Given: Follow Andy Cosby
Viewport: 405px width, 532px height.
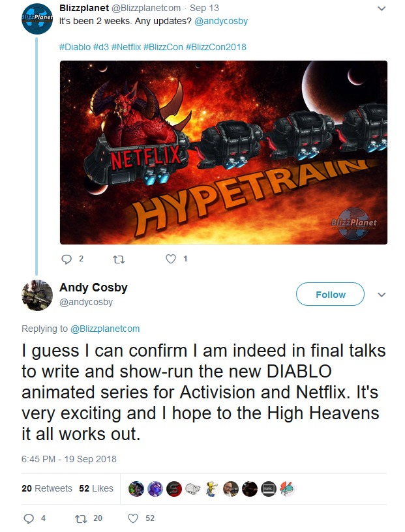Looking at the screenshot, I should 330,294.
